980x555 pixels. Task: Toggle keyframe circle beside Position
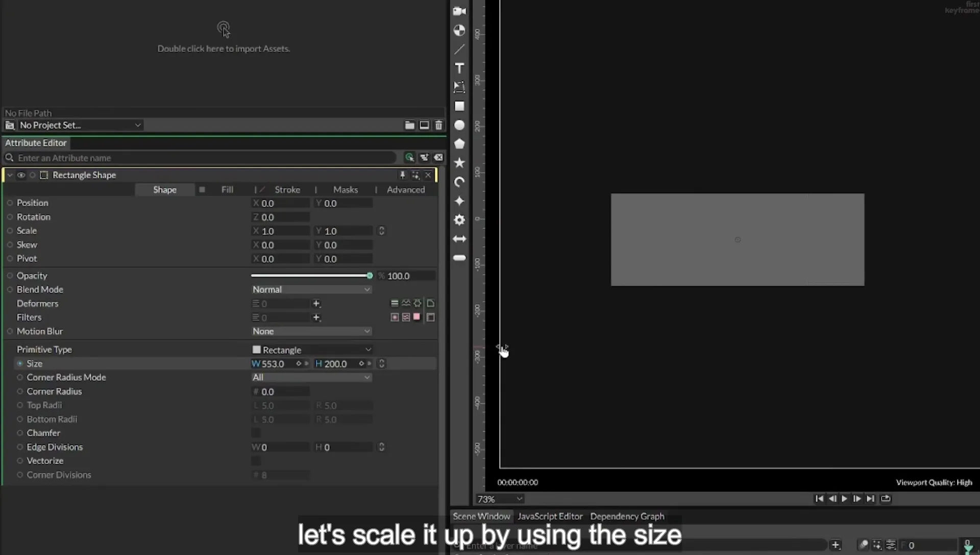click(x=10, y=203)
